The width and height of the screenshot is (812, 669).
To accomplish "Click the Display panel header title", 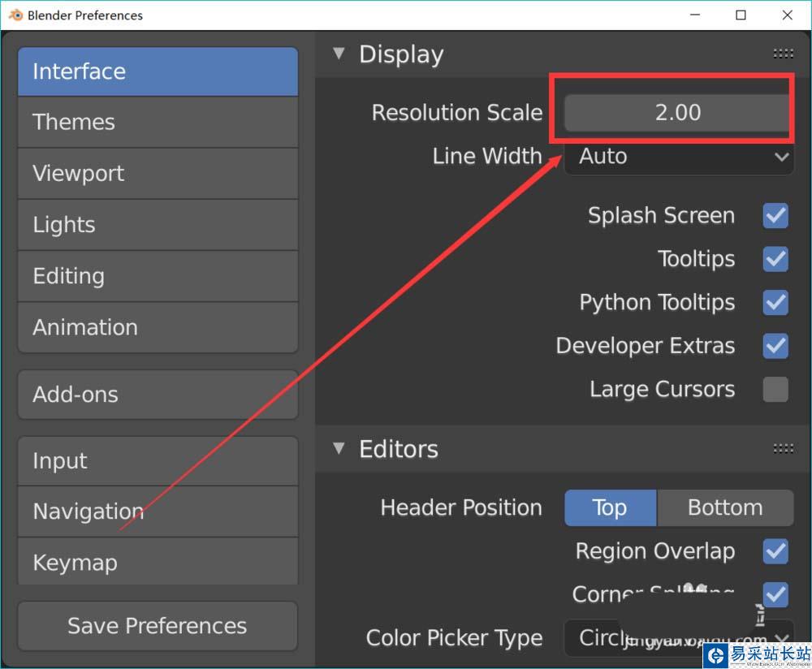I will pos(401,54).
